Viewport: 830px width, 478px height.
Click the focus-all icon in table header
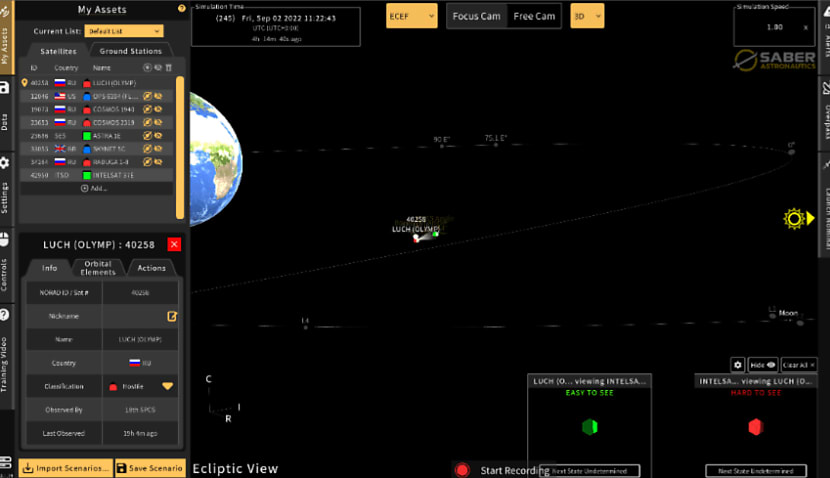point(147,67)
